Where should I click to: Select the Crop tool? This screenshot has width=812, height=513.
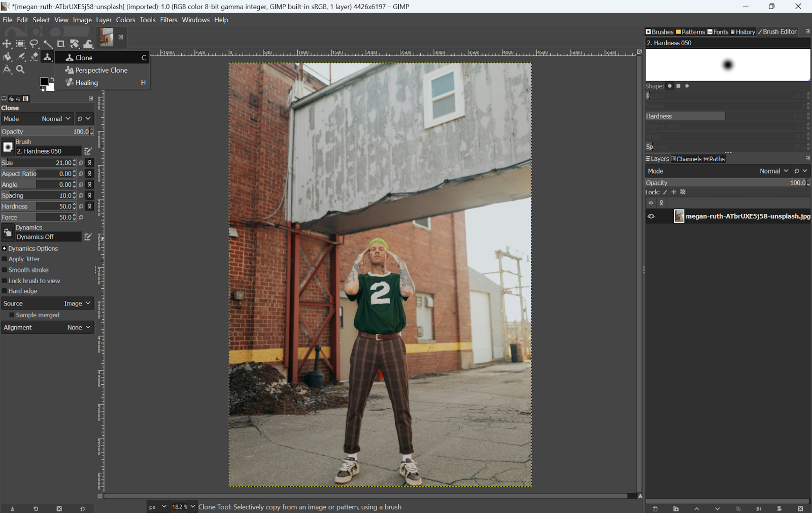tap(61, 44)
